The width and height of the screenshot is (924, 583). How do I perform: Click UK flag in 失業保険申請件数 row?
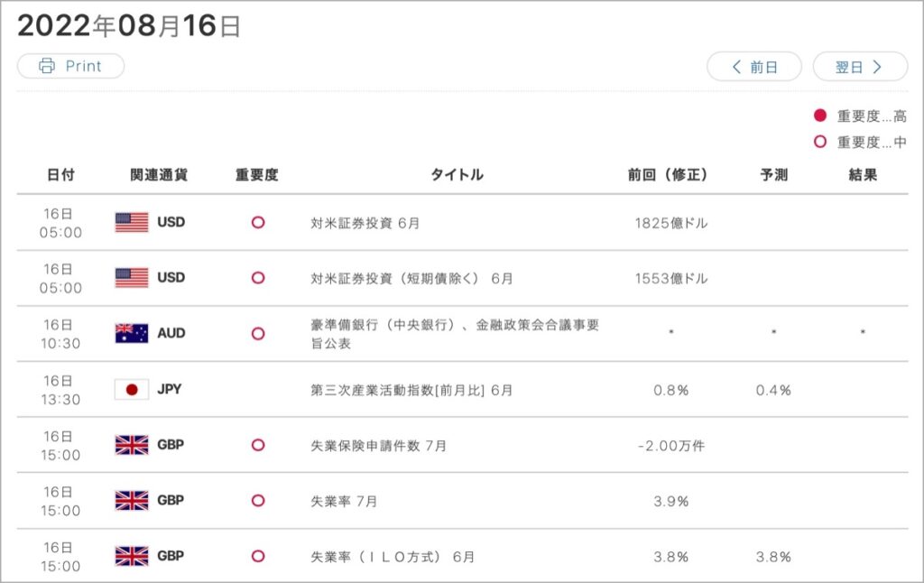point(132,445)
